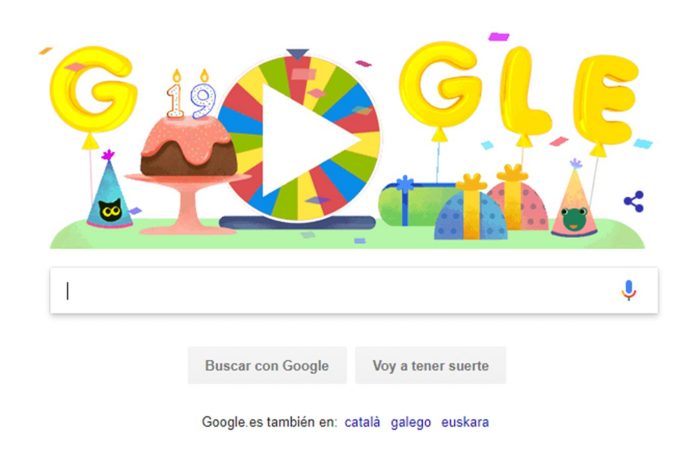Click the microphone voice search icon
Viewport: 696px width, 464px height.
(629, 290)
